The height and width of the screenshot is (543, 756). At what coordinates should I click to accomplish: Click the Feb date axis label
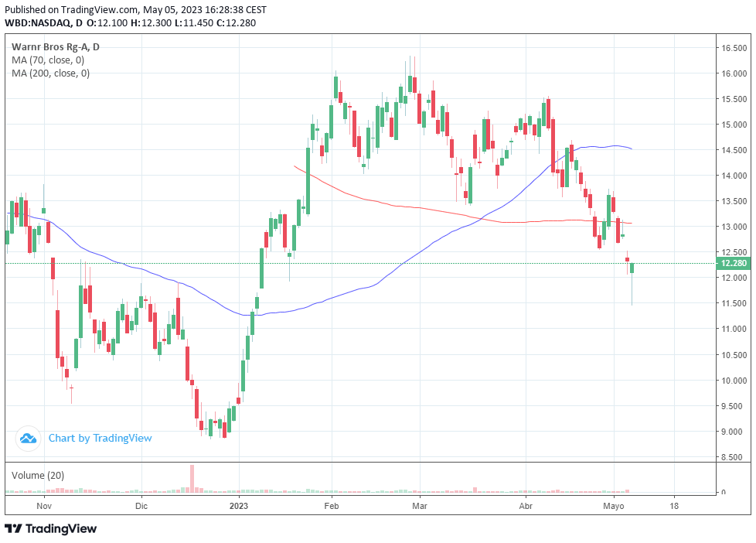(331, 506)
